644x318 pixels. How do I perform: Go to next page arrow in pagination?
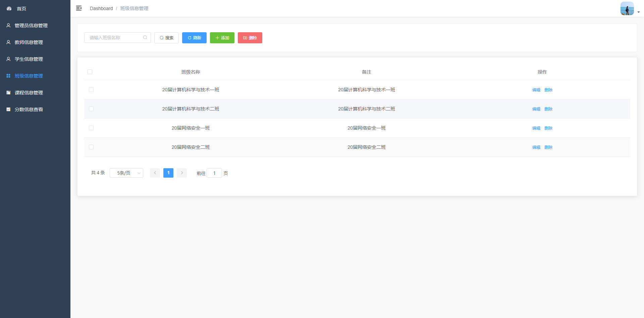[x=182, y=173]
